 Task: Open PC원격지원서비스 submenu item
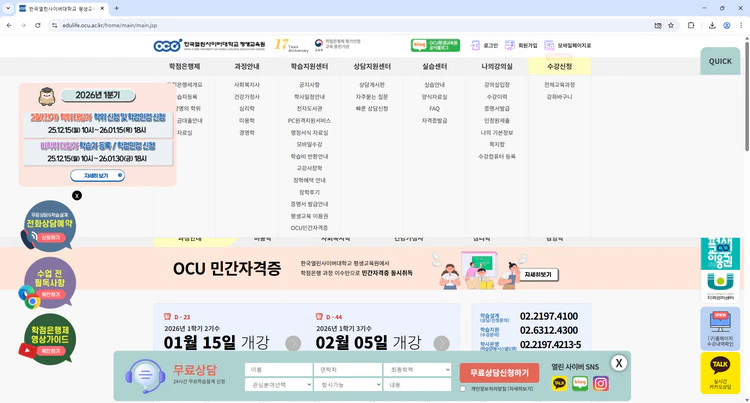(x=309, y=120)
